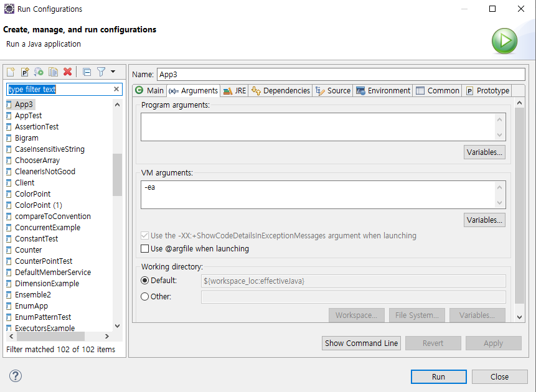Delete the selected launch configuration
Screen dimensions: 536x392
click(x=68, y=72)
